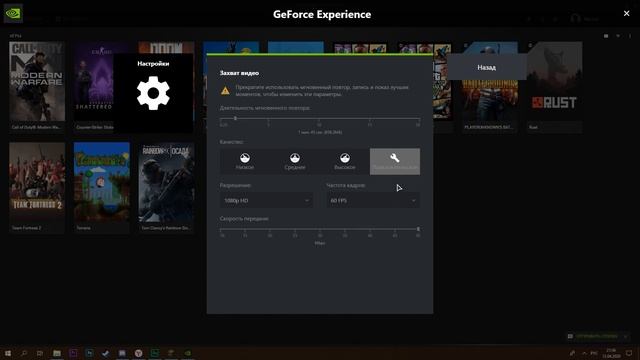The width and height of the screenshot is (640, 360).
Task: Open Windows taskbar search
Action: pyautogui.click(x=24, y=353)
